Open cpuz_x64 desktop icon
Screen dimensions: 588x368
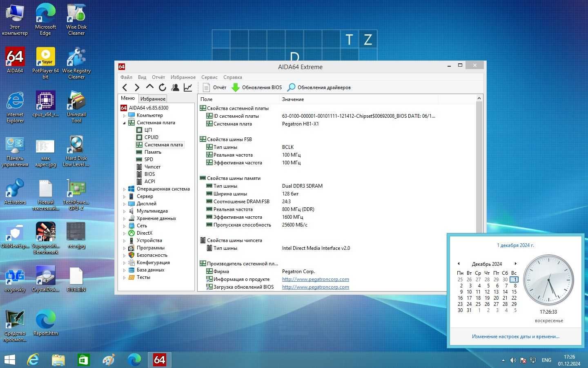pos(45,104)
